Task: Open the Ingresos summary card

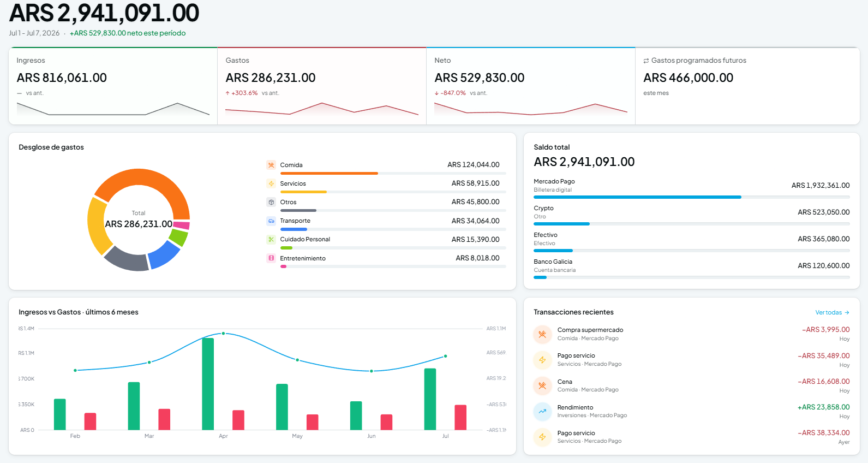Action: 113,86
